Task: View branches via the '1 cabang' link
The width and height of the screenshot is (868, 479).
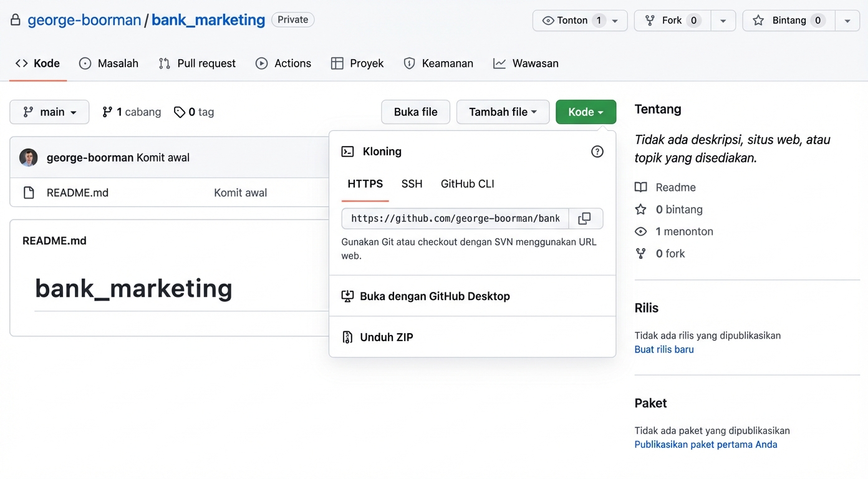Action: (x=132, y=112)
